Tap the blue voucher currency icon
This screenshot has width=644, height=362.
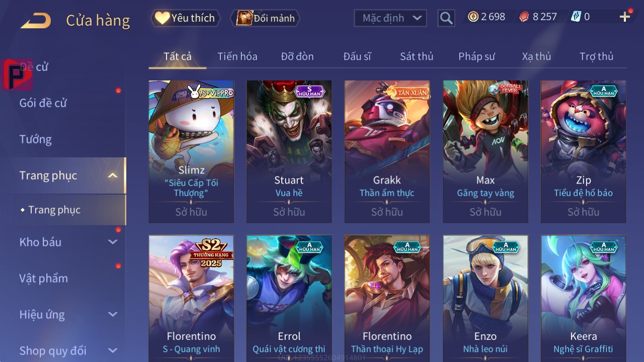coord(576,17)
